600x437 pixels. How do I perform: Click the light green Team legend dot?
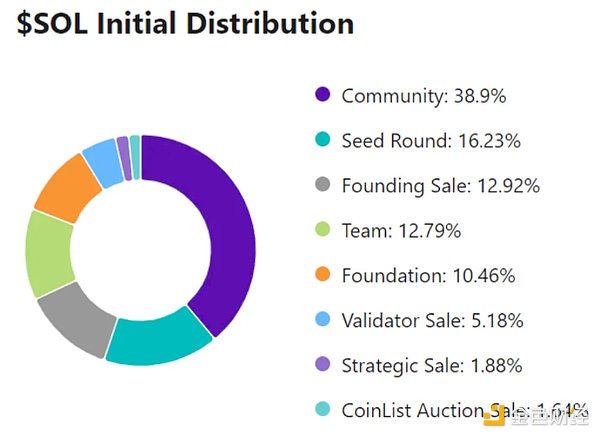click(x=322, y=231)
